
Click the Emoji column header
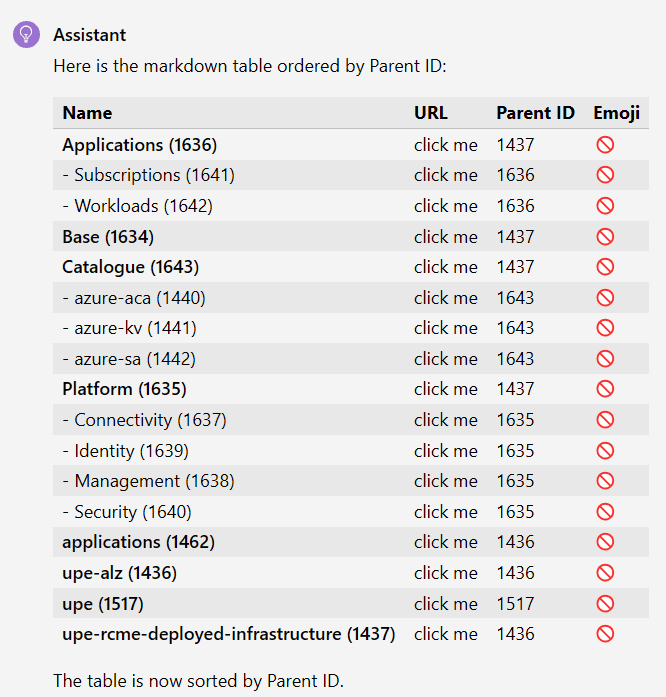point(617,113)
